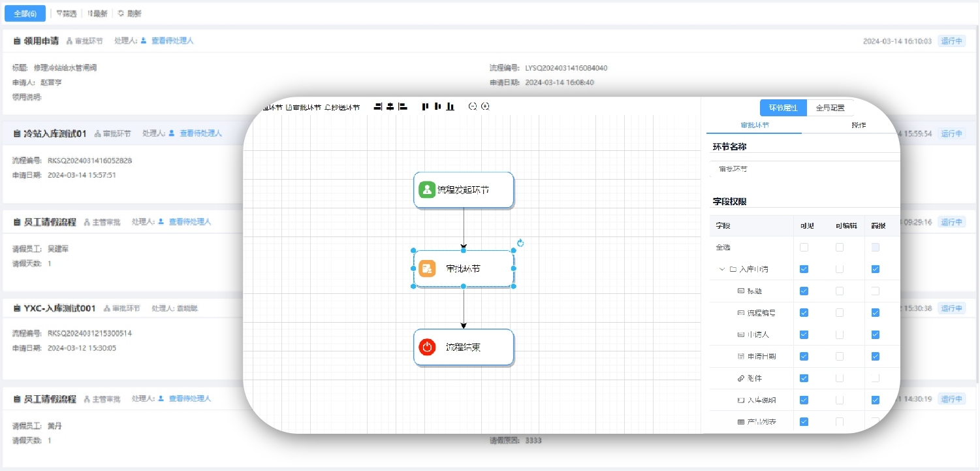The image size is (980, 471).
Task: Zoom out the workflow canvas
Action: click(473, 106)
